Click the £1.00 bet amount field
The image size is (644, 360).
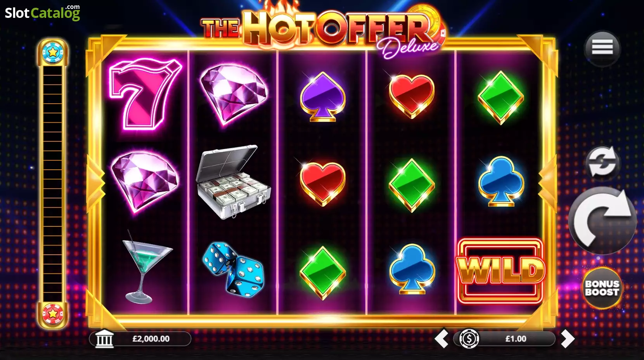coord(516,339)
